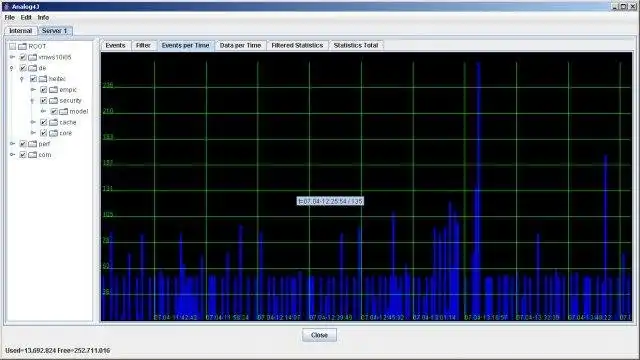The width and height of the screenshot is (640, 360).
Task: Select the Server 1 tab
Action: pos(54,31)
